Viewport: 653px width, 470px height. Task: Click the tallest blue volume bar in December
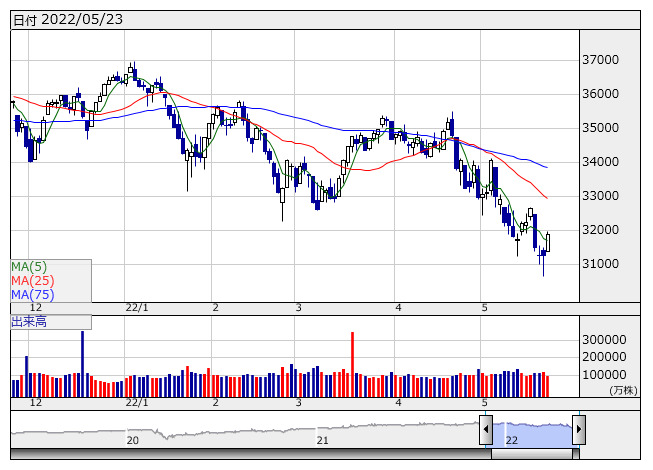tap(82, 364)
